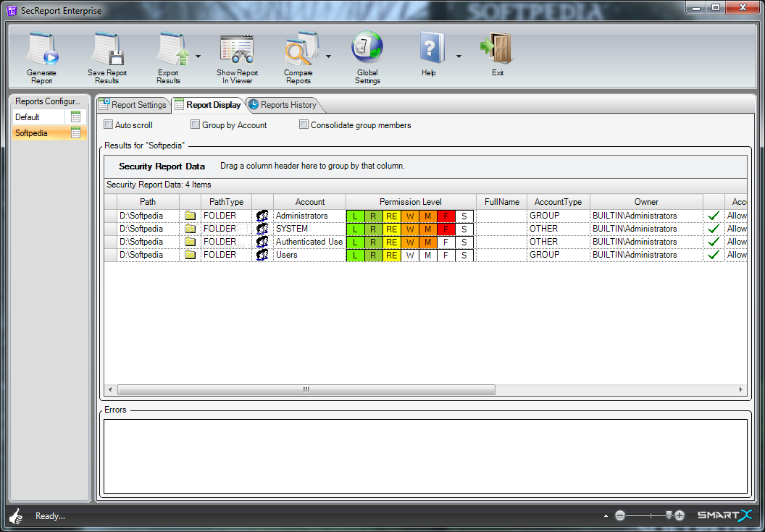The image size is (765, 532).
Task: Switch to the Report Settings tab
Action: pyautogui.click(x=133, y=105)
